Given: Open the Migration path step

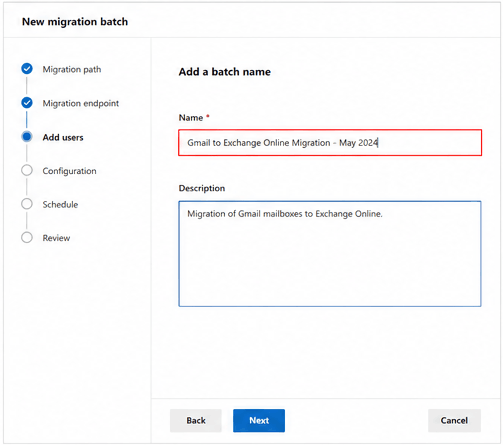Looking at the screenshot, I should [72, 69].
